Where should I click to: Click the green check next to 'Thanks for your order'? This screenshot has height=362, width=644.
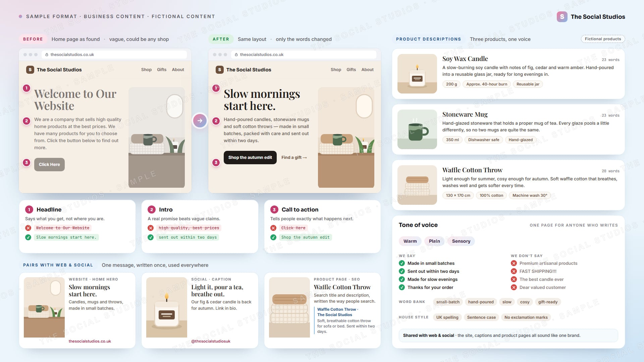click(x=402, y=287)
